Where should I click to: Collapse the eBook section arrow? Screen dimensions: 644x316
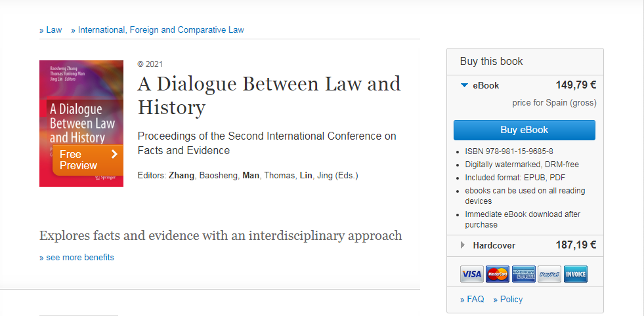[x=465, y=85]
